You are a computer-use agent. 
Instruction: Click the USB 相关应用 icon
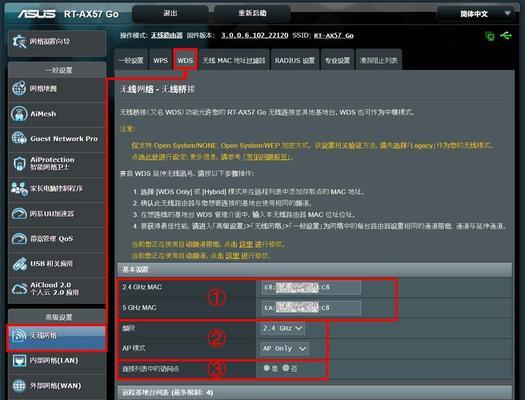(x=19, y=264)
